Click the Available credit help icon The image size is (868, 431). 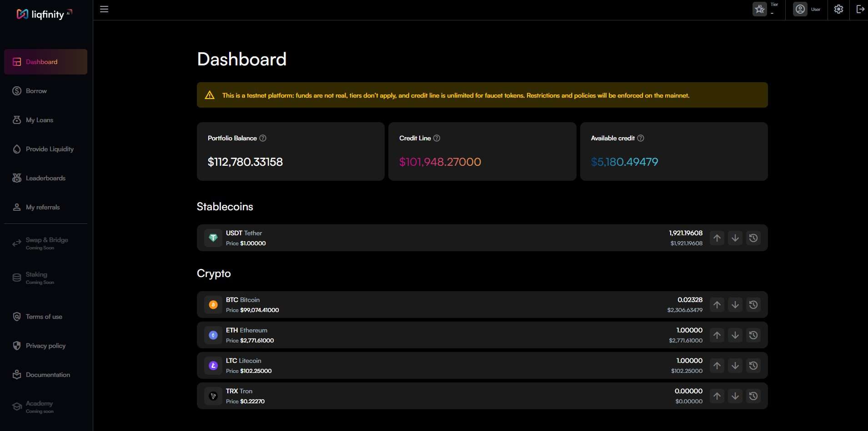click(641, 138)
